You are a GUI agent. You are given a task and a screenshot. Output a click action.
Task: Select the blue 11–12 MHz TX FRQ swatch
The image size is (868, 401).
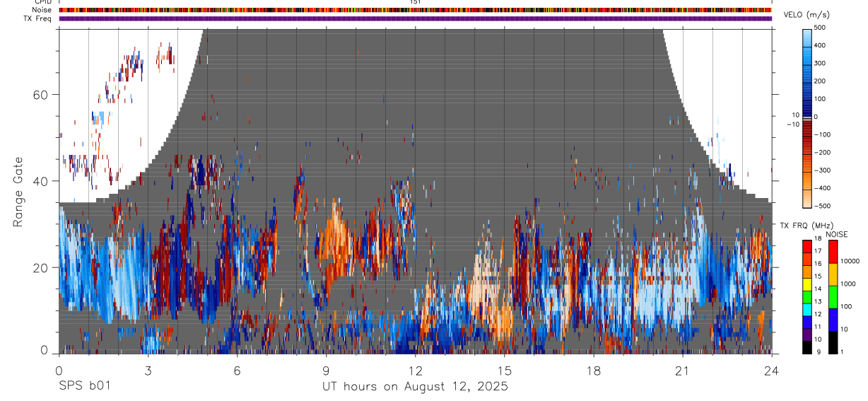[807, 322]
